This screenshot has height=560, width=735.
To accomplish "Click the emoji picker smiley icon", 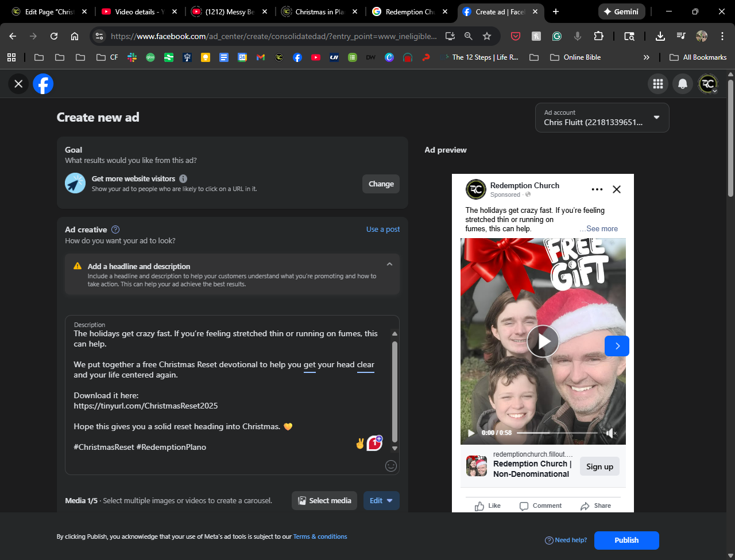I will [x=391, y=466].
